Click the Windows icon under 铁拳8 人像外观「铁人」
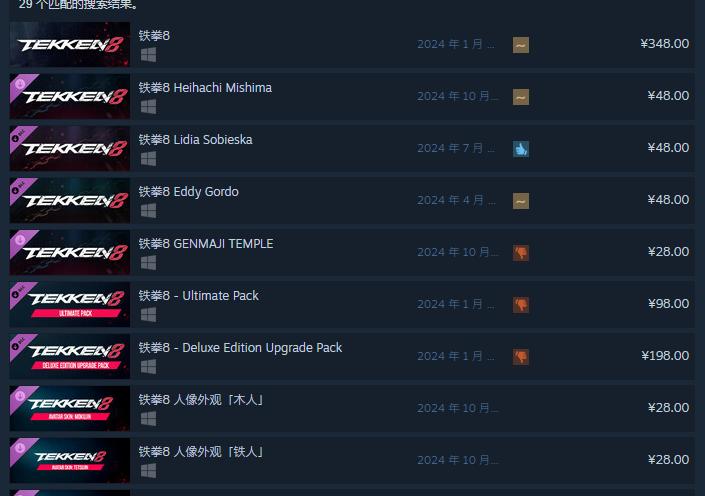Screen dimensions: 705x496 coord(148,471)
